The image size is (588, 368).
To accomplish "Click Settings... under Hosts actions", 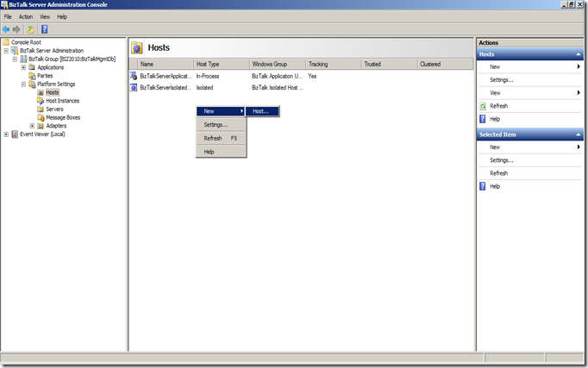I will point(502,80).
